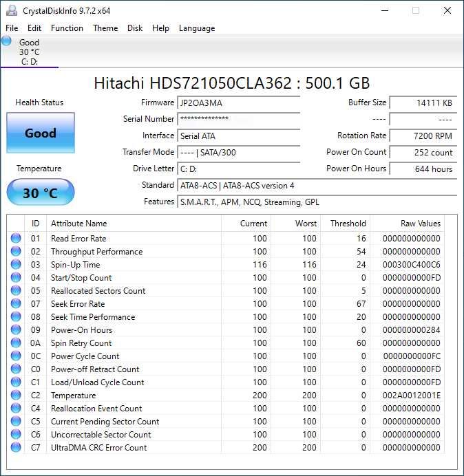The image size is (464, 476).
Task: Click the Buffer Size value 14111 KB
Action: pyautogui.click(x=423, y=102)
